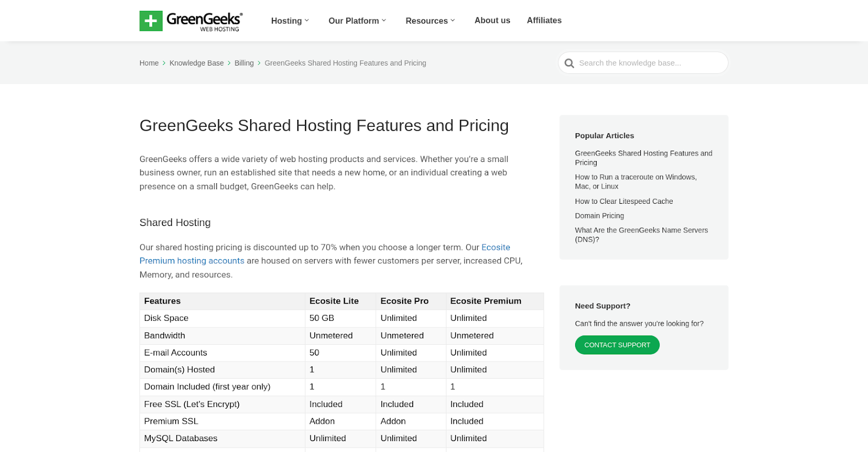868x452 pixels.
Task: Click the GreenGeeks logo
Action: coord(191,21)
